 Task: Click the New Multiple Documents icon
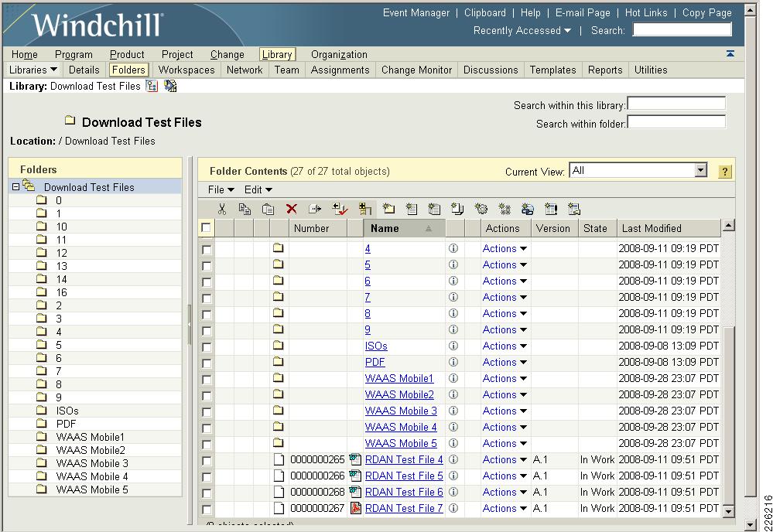457,209
